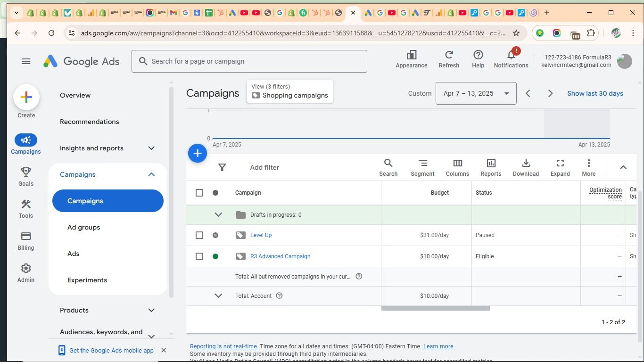The image size is (644, 362).
Task: Open the Tools sidebar icon
Action: click(26, 209)
